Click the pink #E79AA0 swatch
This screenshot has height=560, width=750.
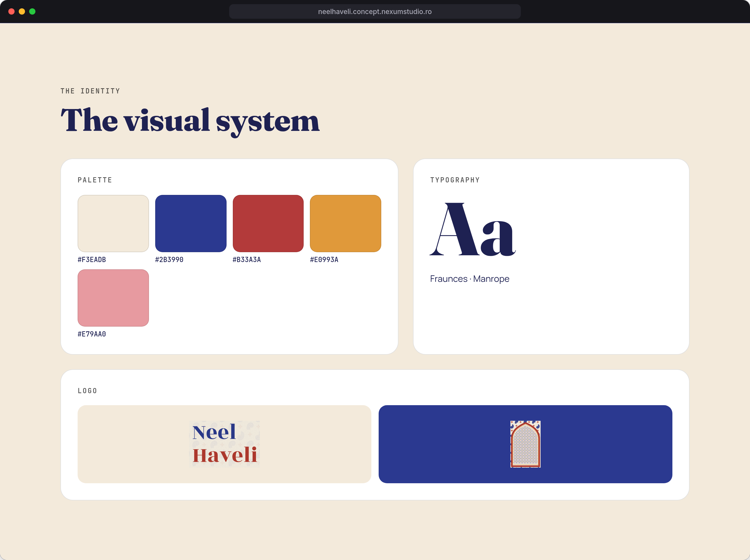coord(113,298)
